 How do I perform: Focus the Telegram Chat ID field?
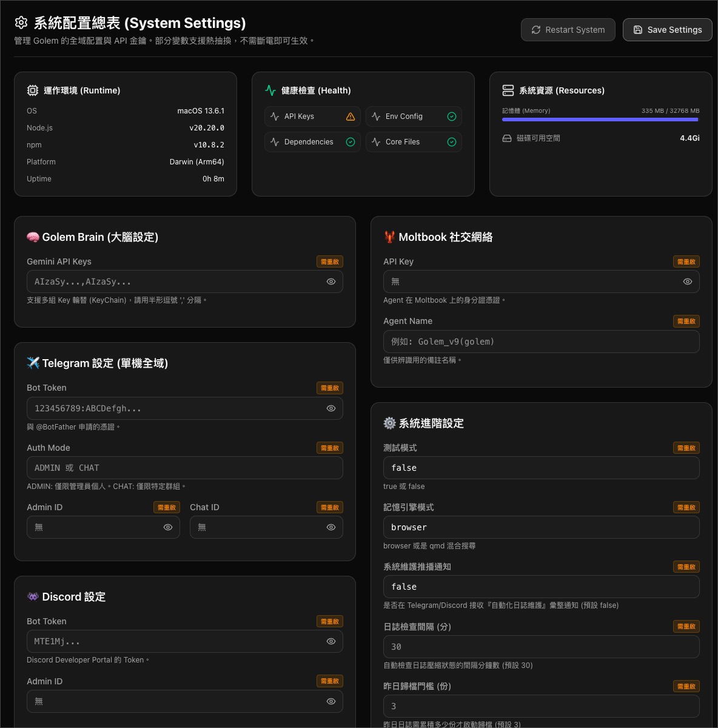click(x=266, y=527)
